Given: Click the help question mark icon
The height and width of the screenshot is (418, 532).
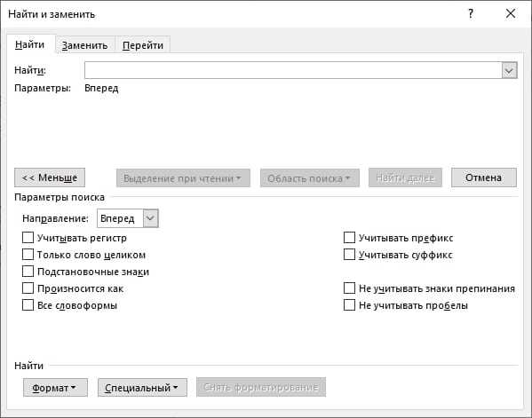Looking at the screenshot, I should click(471, 14).
